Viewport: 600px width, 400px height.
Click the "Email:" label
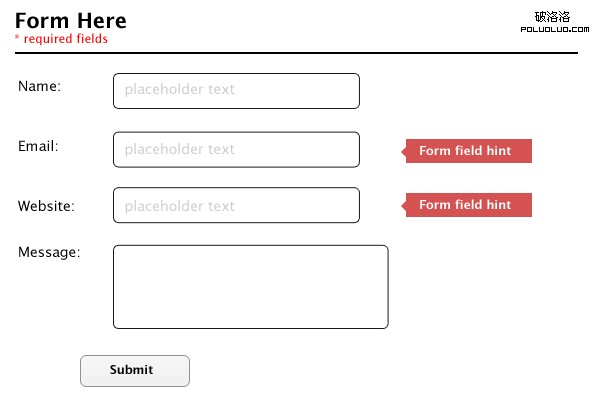[39, 146]
